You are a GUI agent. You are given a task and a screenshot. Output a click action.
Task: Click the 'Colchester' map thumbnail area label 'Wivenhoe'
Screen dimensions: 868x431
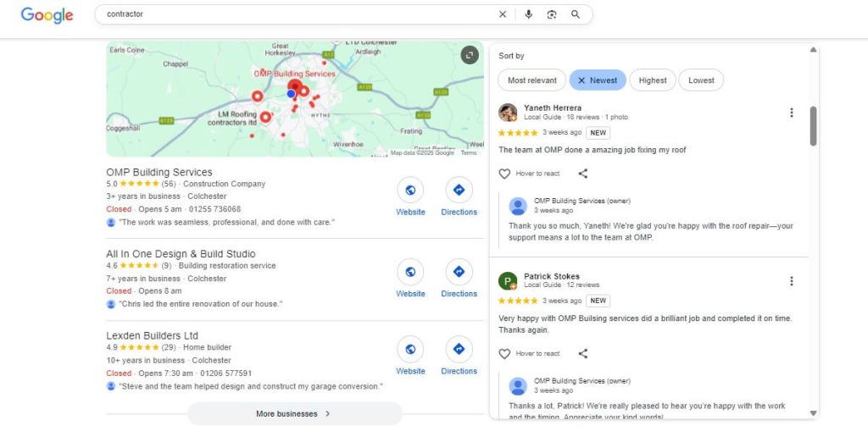[348, 145]
